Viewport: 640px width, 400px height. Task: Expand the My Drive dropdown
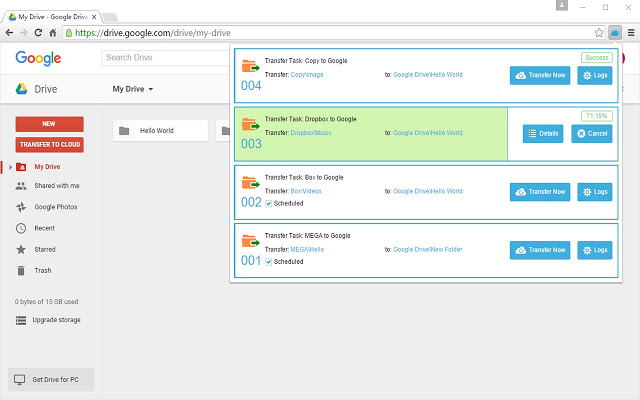coord(133,89)
